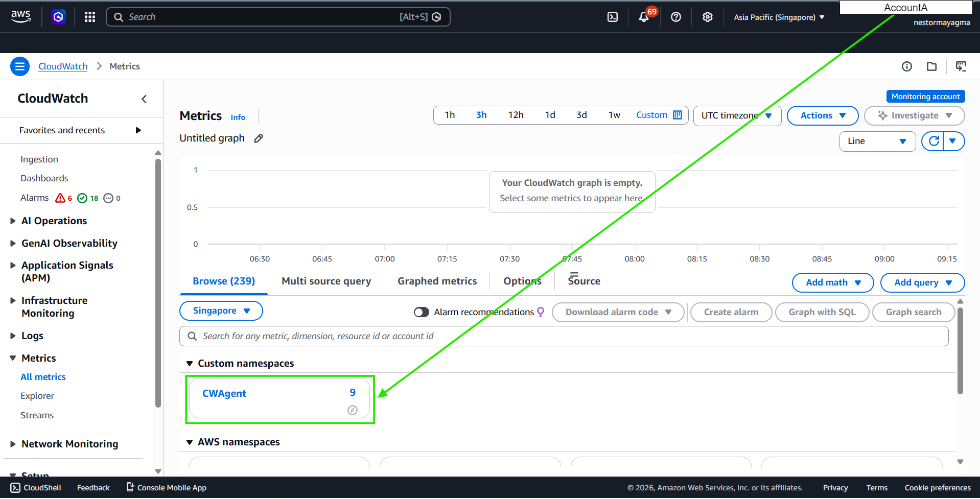Toggle Alarm recommendations switch

pos(422,312)
